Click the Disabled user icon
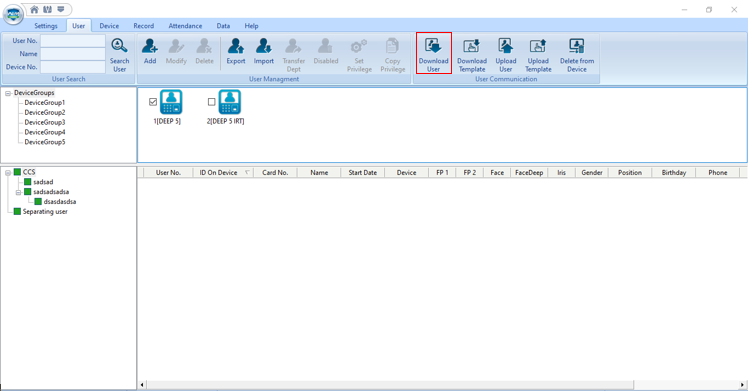Viewport: 749px width, 391px height. (326, 46)
